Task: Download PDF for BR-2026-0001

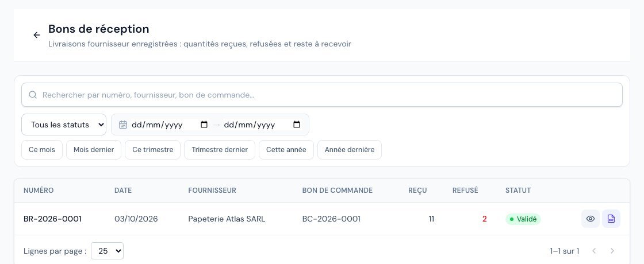Action: (611, 219)
